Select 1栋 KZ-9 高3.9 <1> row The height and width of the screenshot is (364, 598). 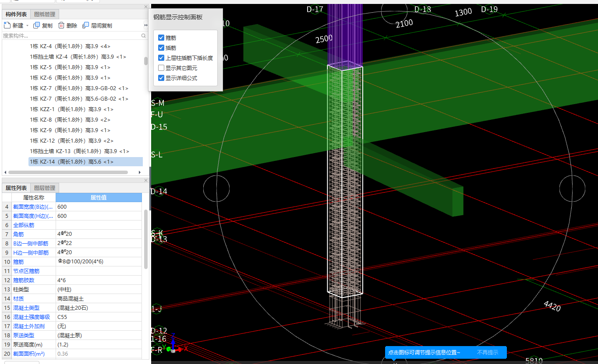click(70, 130)
